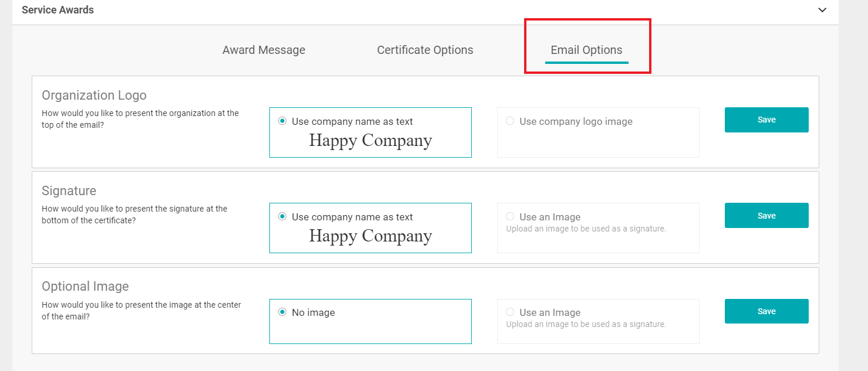
Task: Collapse the Service Awards section chevron
Action: [822, 10]
